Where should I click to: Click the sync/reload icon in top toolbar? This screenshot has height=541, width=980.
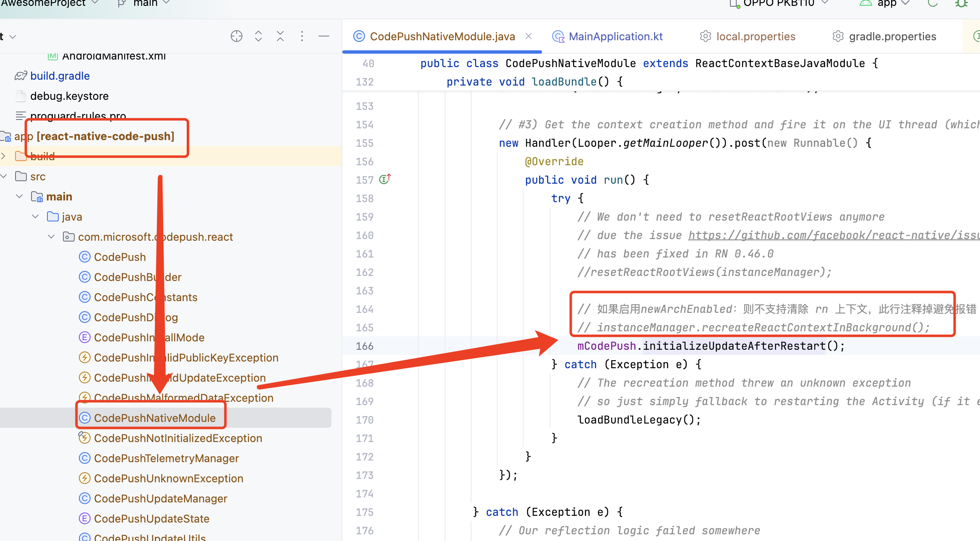pyautogui.click(x=933, y=3)
